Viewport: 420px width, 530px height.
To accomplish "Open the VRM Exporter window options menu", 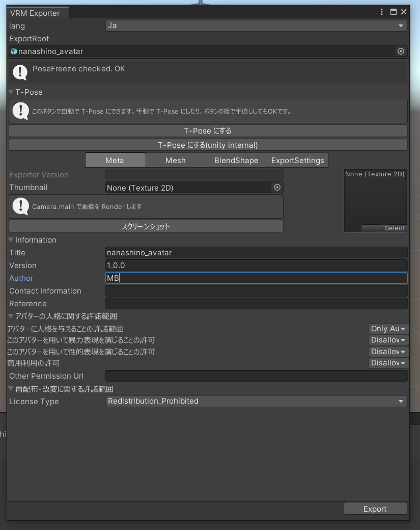I will pyautogui.click(x=382, y=12).
